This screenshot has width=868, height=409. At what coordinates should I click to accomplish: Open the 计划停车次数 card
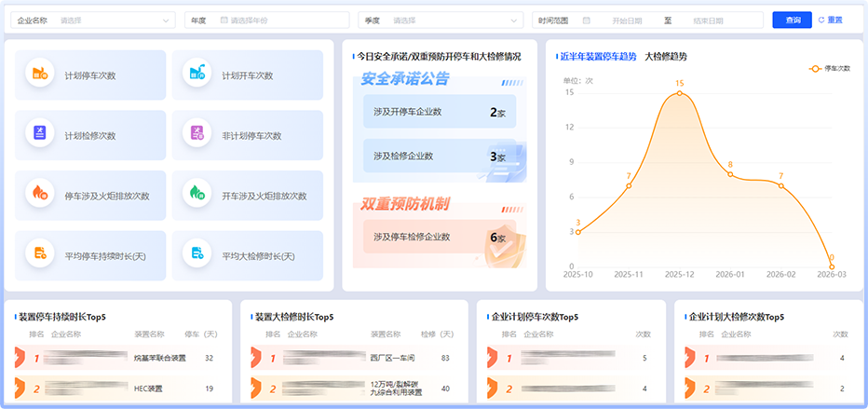[90, 75]
